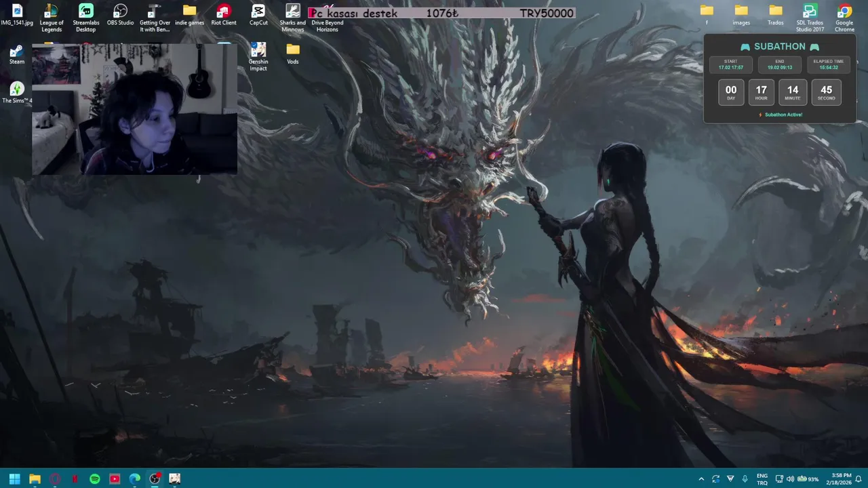Expand the hidden system tray icons

pyautogui.click(x=701, y=479)
